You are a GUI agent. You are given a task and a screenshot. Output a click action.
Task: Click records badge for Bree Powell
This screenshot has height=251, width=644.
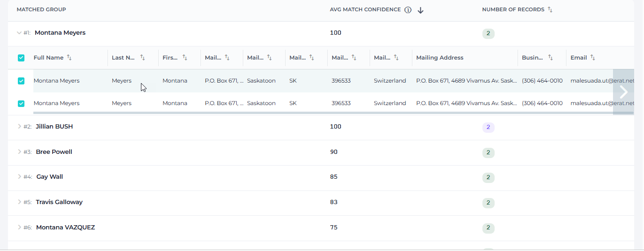(x=489, y=152)
